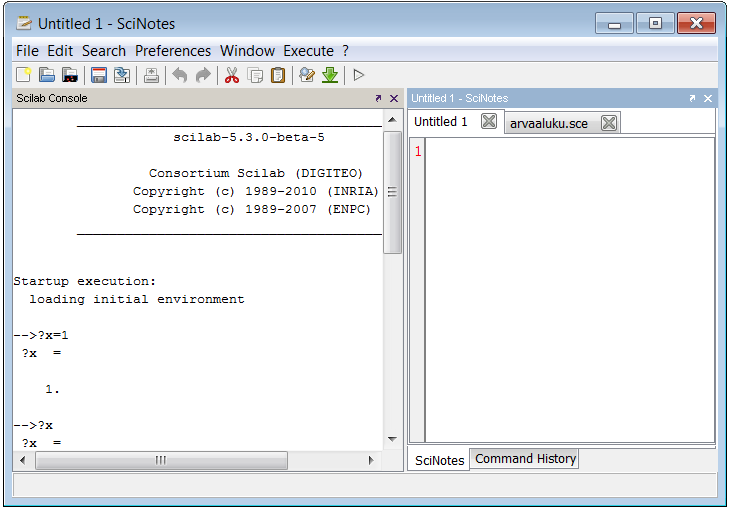Open the ? help menu

pos(345,51)
